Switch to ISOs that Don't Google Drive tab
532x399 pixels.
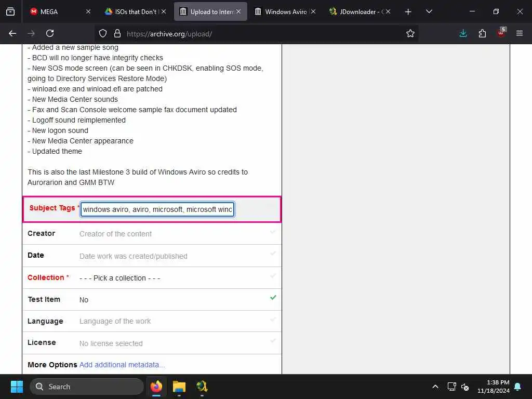tap(135, 11)
